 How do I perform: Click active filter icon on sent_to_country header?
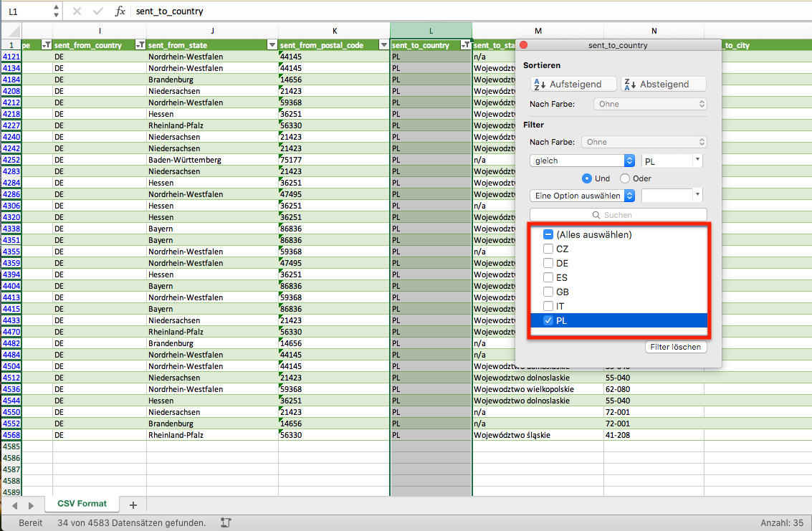tap(466, 45)
